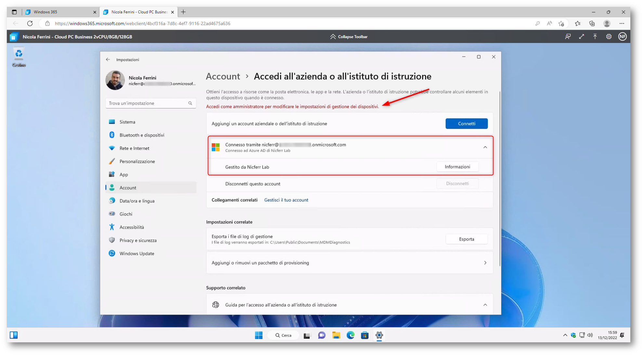Image resolution: width=644 pixels, height=356 pixels.
Task: Open Privacy e sicurezza settings category
Action: pos(138,240)
